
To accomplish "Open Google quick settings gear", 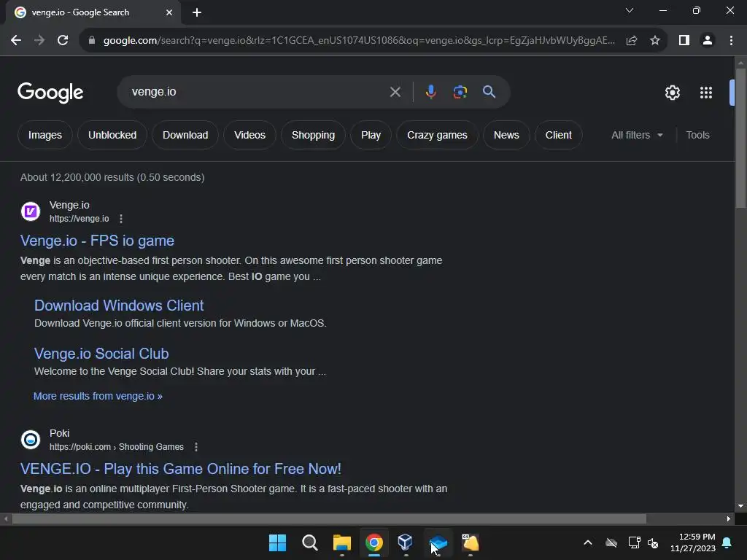I will (672, 93).
